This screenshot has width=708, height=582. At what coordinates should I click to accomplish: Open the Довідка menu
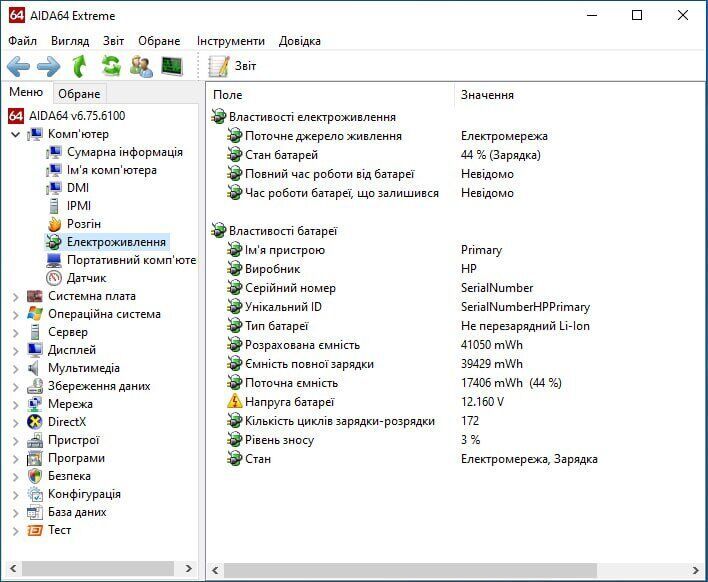pos(300,41)
